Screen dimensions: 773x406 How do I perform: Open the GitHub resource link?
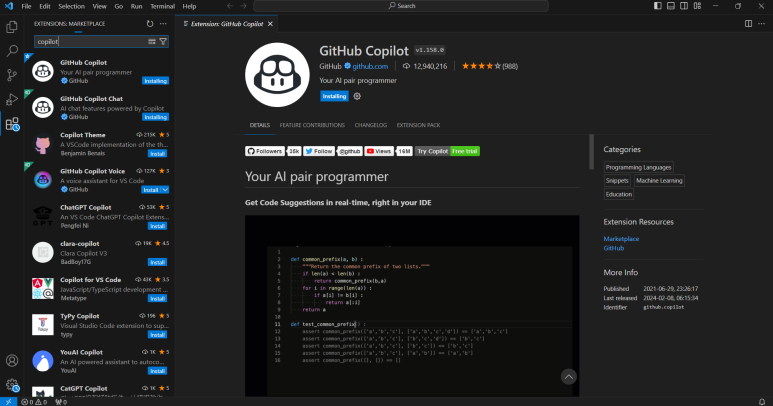coord(614,248)
